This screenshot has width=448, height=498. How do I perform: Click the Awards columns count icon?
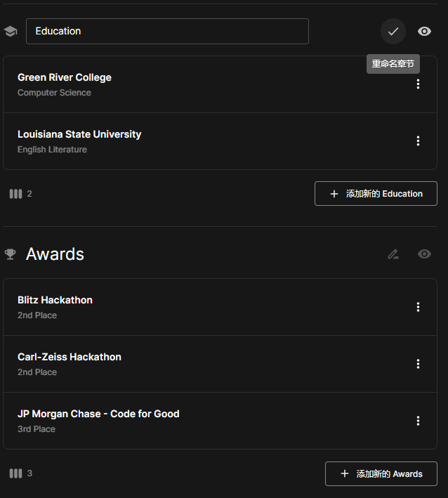[x=15, y=473]
